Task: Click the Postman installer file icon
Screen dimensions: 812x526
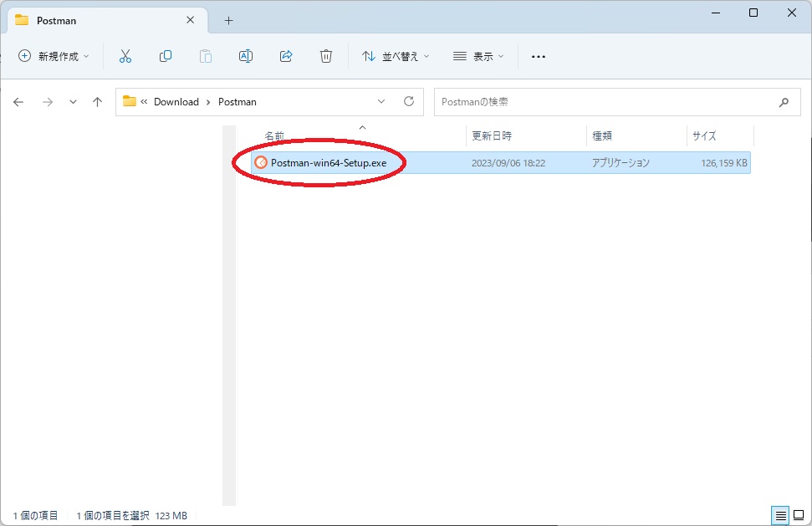Action: (x=260, y=162)
